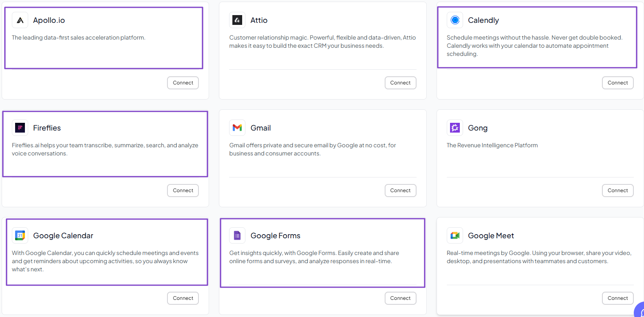644x317 pixels.
Task: Connect the Gmail integration
Action: click(x=400, y=191)
